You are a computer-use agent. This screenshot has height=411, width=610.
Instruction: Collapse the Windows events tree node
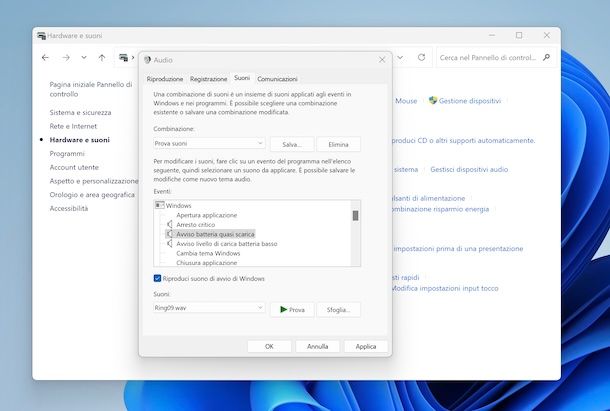point(160,205)
